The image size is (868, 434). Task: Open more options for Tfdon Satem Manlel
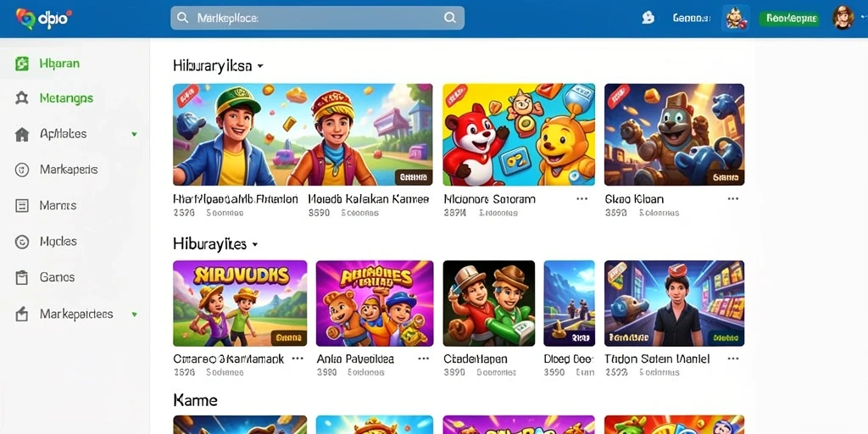coord(733,359)
